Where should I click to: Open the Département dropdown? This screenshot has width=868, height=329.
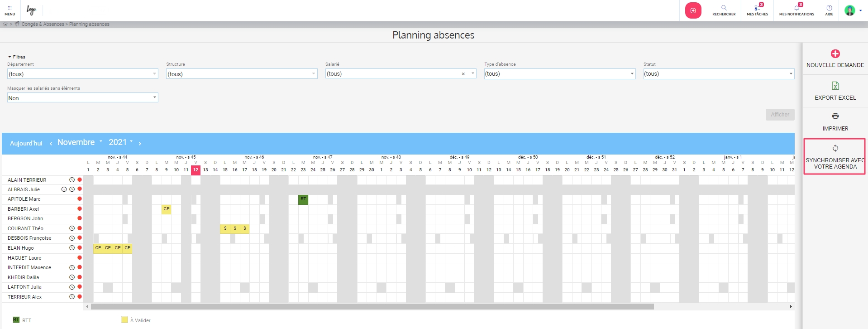pyautogui.click(x=82, y=74)
